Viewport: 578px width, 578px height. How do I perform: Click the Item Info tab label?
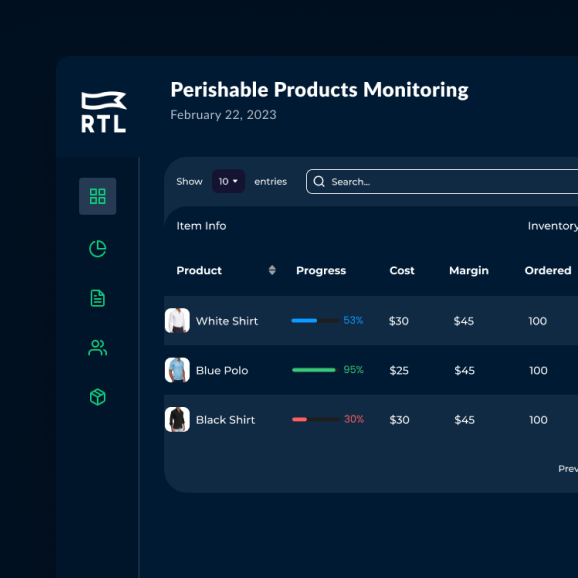pos(201,226)
